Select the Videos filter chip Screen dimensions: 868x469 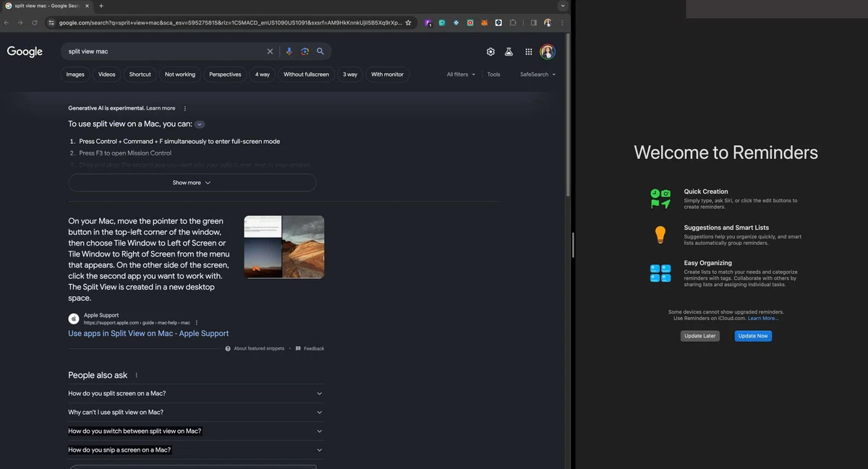tap(107, 74)
